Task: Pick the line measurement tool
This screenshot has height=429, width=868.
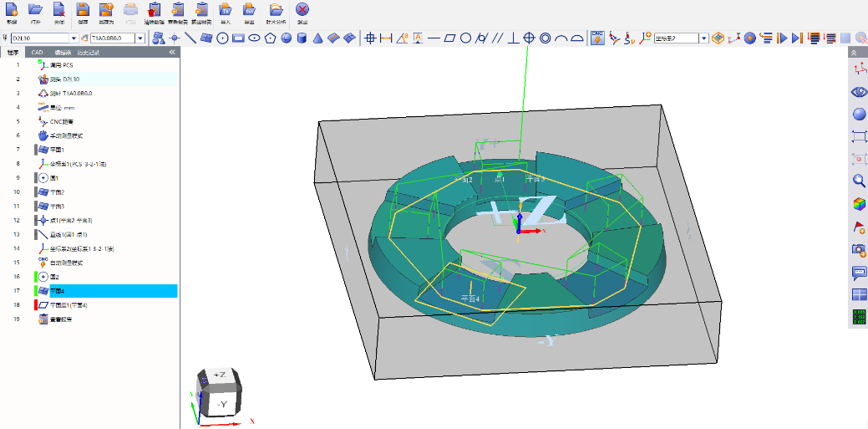Action: [190, 38]
